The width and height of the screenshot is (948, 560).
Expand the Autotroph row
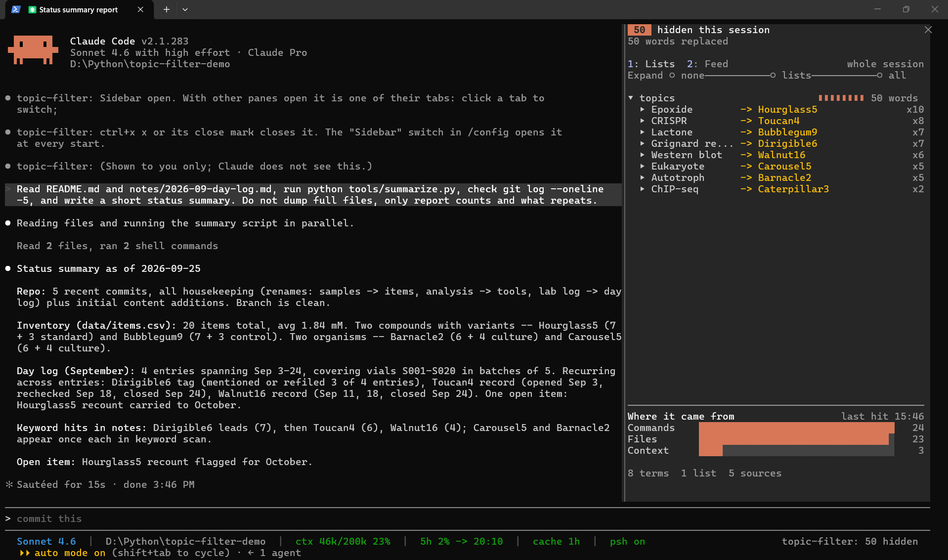[x=643, y=177]
